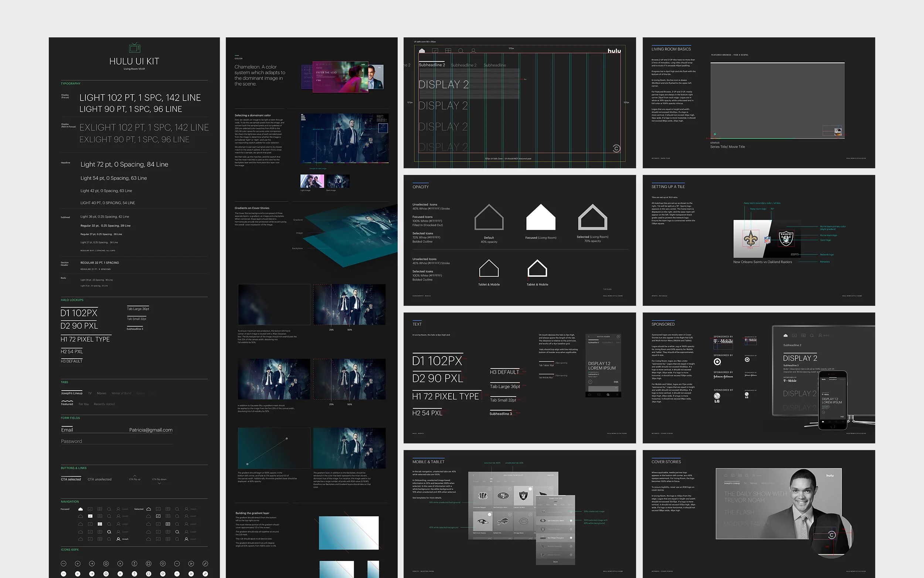The height and width of the screenshot is (578, 924).
Task: Click the dark teal gradient panel with diagonal line
Action: (x=274, y=448)
